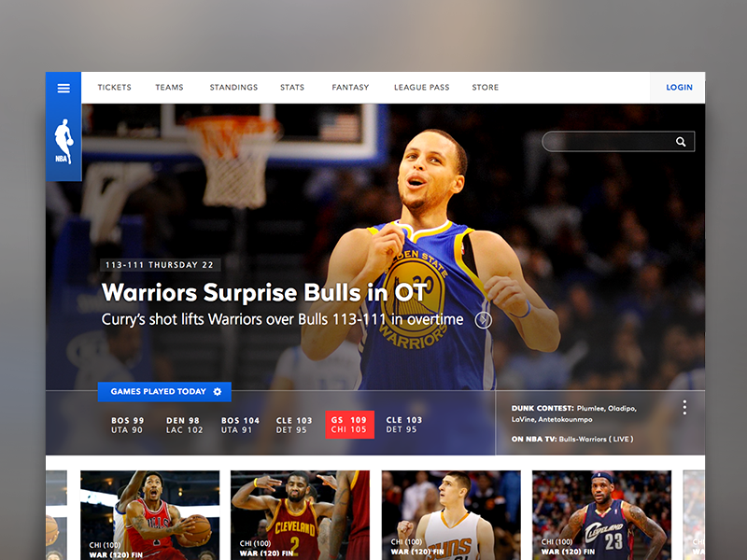Click the NBA logo
The height and width of the screenshot is (560, 747).
(63, 142)
